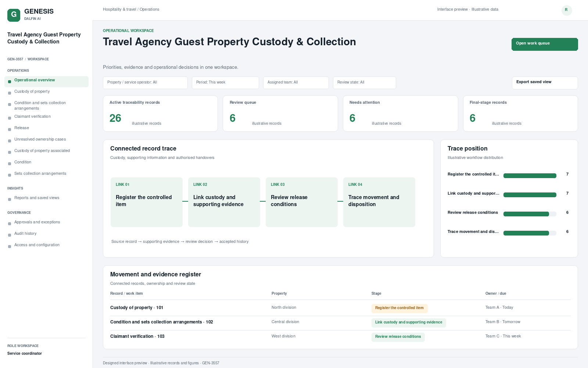Click the Hospitality & travel breadcrumb

pyautogui.click(x=119, y=10)
